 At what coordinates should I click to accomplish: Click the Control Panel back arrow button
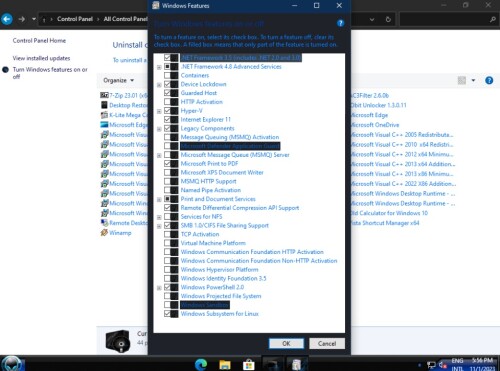(7, 19)
